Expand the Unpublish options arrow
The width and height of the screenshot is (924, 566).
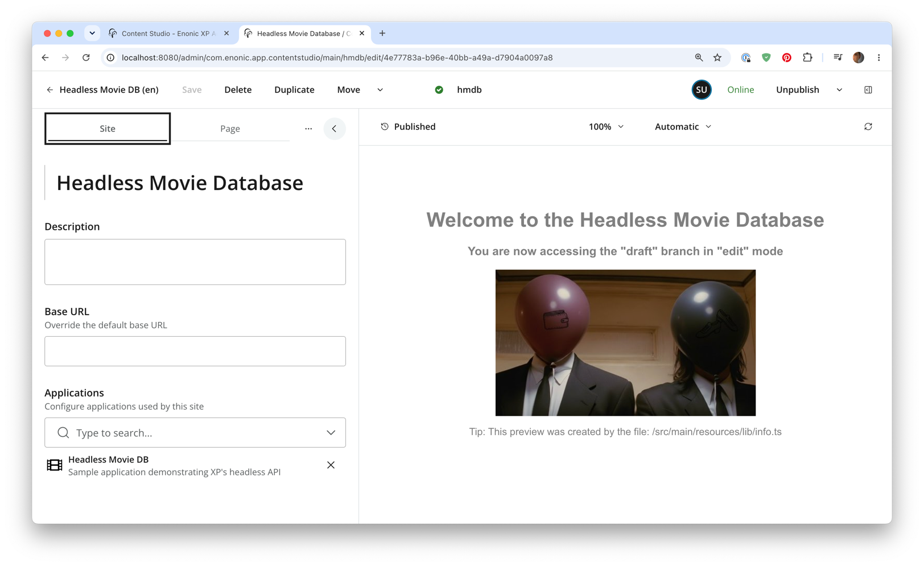pyautogui.click(x=839, y=90)
